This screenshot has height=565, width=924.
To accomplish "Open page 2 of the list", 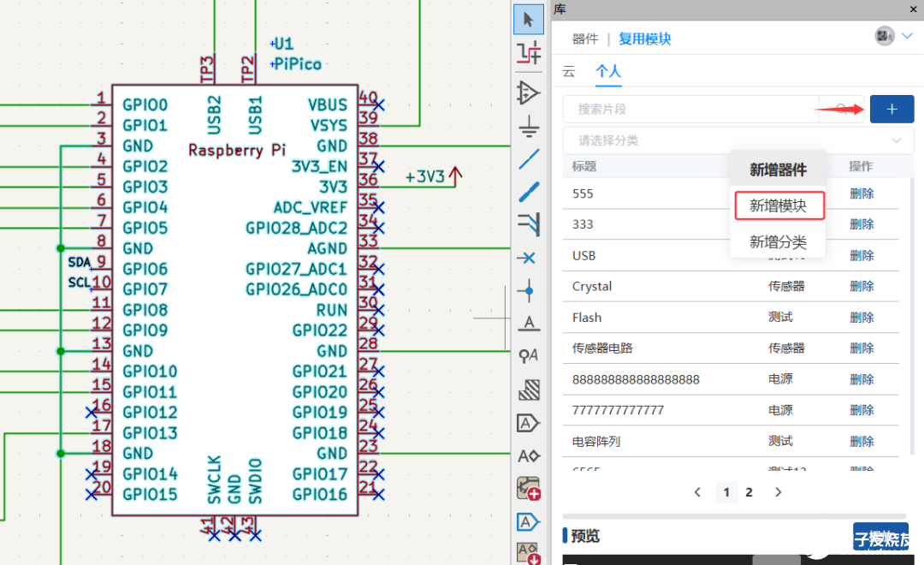I will pyautogui.click(x=749, y=492).
